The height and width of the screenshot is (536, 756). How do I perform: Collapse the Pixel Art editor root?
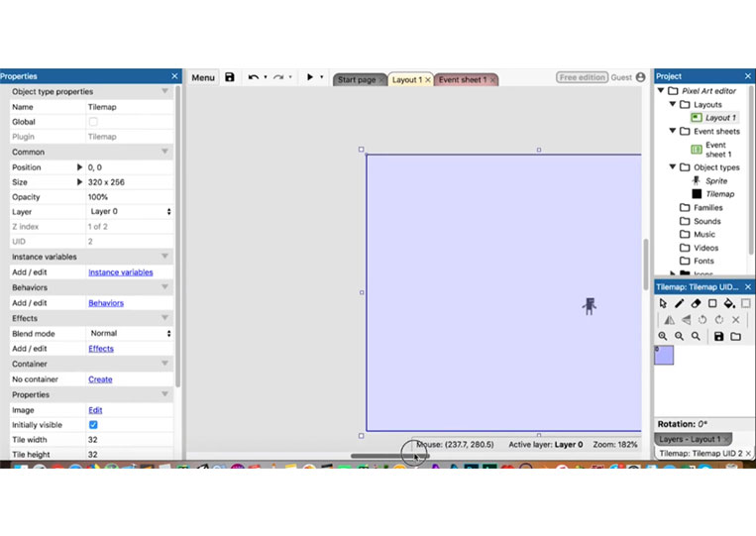[x=661, y=90]
